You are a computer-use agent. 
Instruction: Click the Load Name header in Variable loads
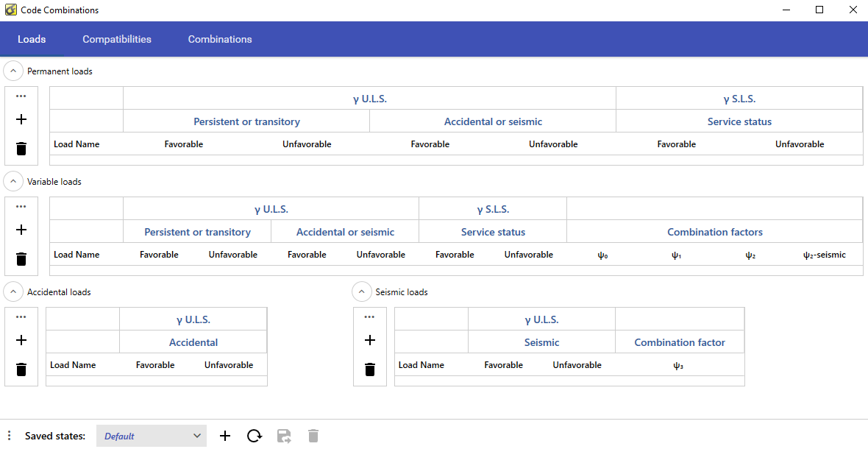click(x=77, y=255)
